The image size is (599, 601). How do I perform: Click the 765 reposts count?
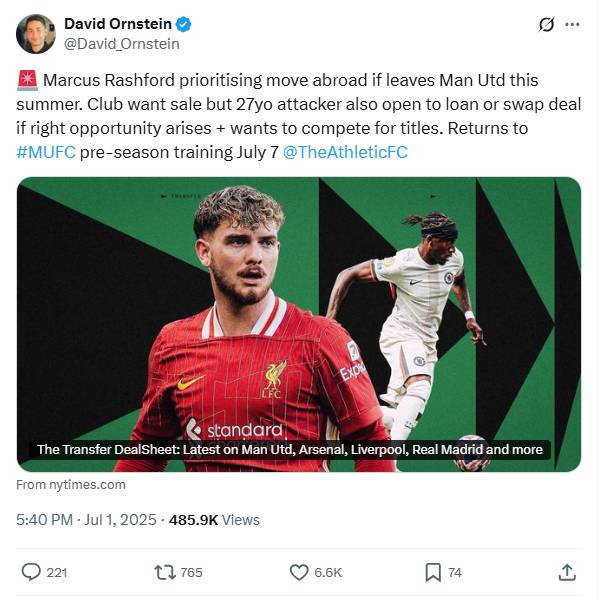191,572
